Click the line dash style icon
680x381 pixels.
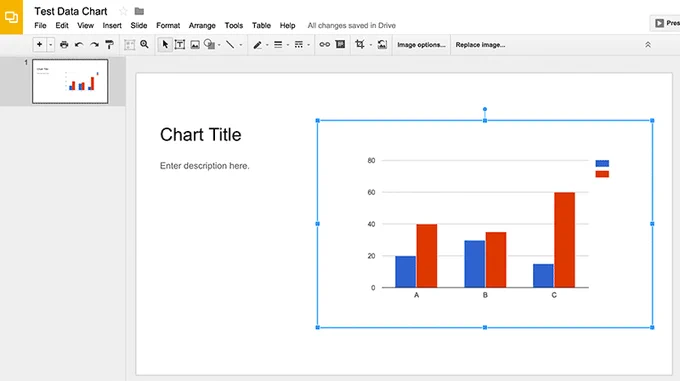[x=299, y=44]
